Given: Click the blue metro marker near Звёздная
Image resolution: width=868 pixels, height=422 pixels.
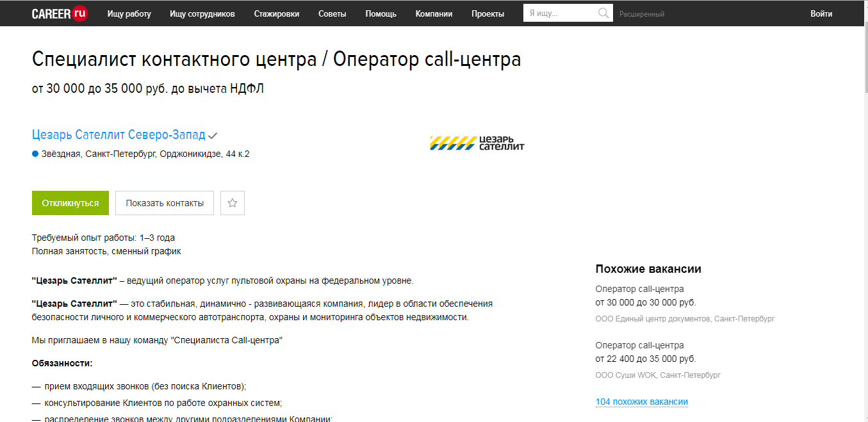Looking at the screenshot, I should (35, 153).
